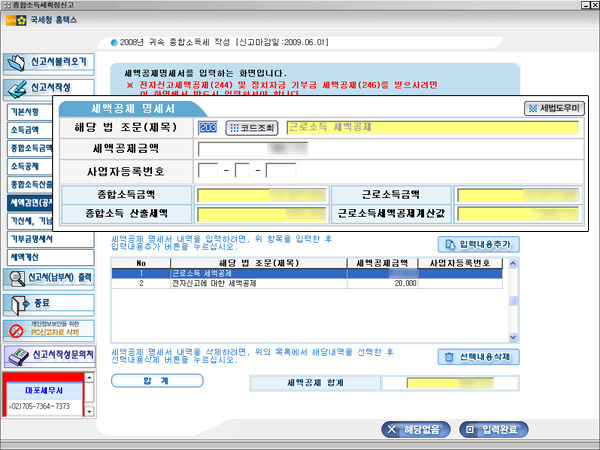
Task: Click the 마포세무서 office name
Action: (x=44, y=390)
